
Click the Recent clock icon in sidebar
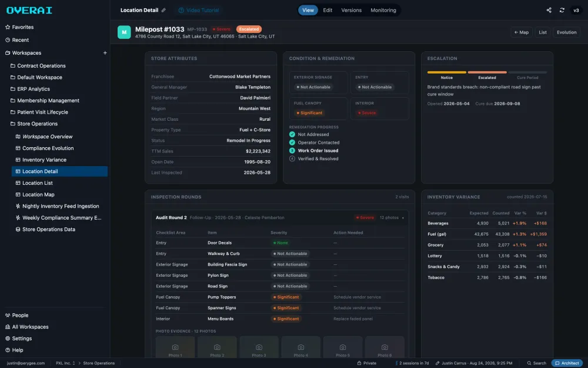pyautogui.click(x=8, y=40)
